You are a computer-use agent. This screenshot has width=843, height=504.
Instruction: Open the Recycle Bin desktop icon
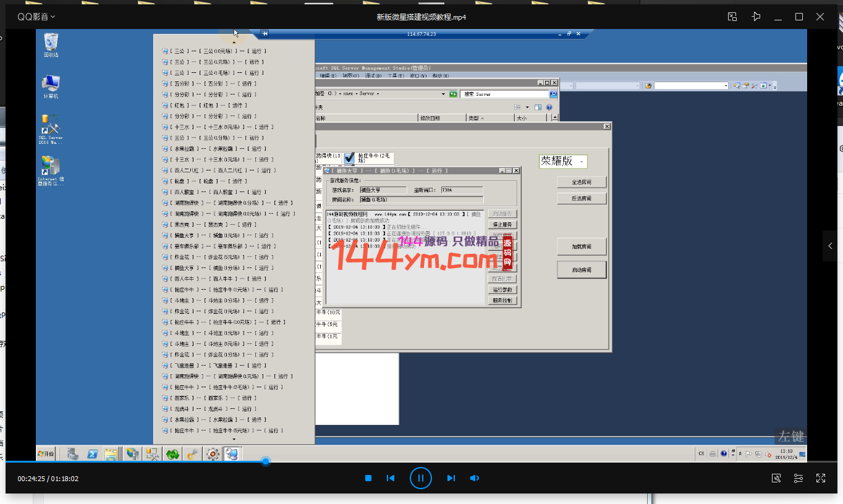click(51, 44)
